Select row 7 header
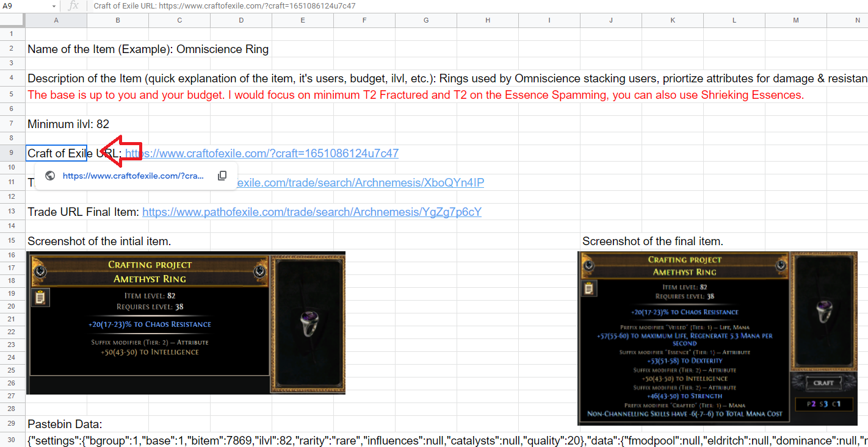This screenshot has width=868, height=447. click(x=12, y=124)
